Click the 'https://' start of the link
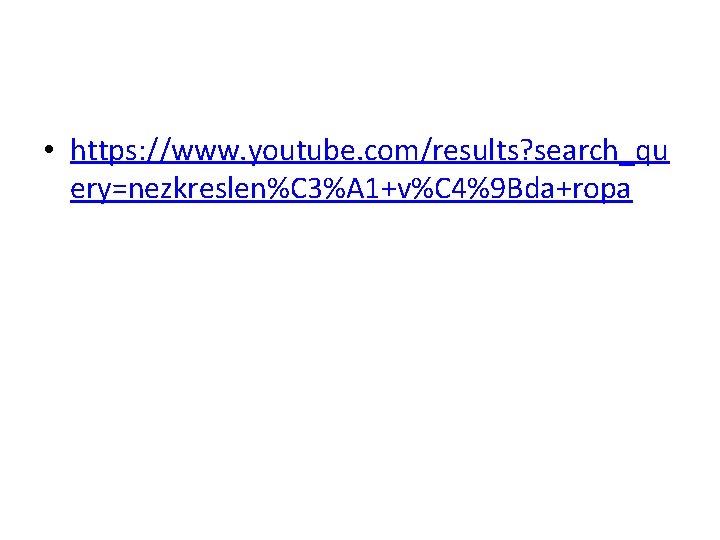 click(x=121, y=151)
